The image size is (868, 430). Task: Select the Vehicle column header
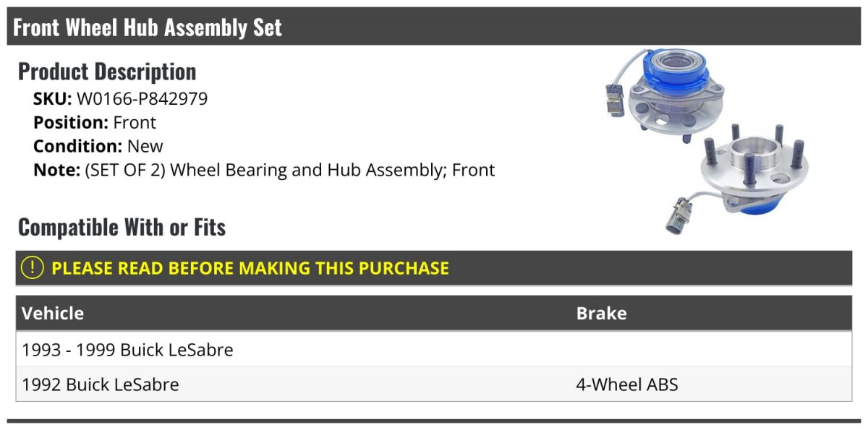click(x=53, y=313)
